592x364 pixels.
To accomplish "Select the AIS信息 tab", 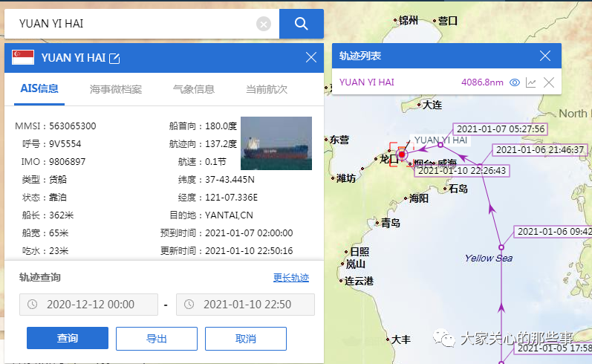I will [39, 88].
